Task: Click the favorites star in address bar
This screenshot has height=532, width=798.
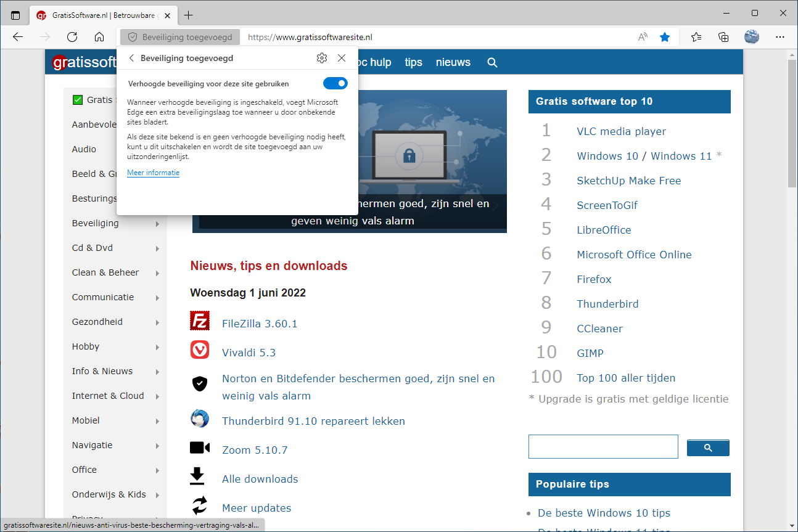Action: click(664, 37)
